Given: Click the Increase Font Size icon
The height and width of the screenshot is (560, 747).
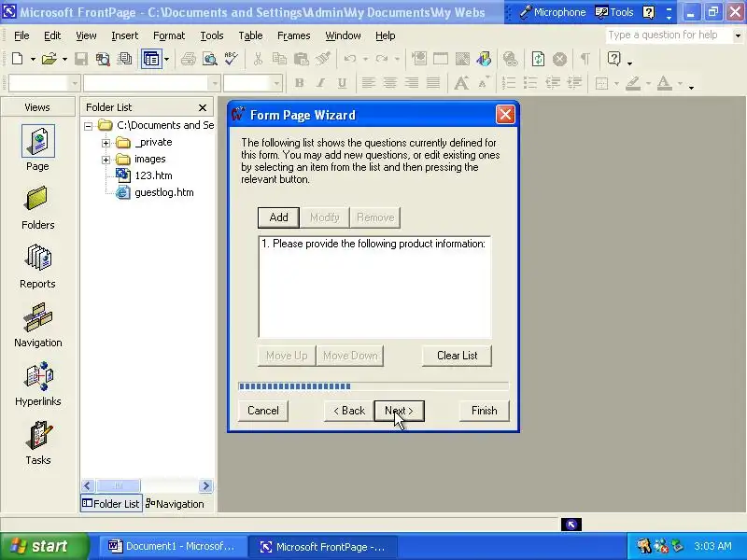Looking at the screenshot, I should point(461,83).
